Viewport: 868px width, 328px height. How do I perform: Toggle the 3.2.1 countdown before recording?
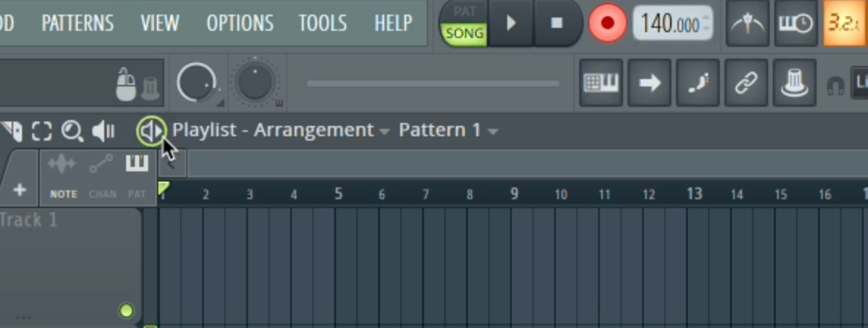tap(845, 23)
